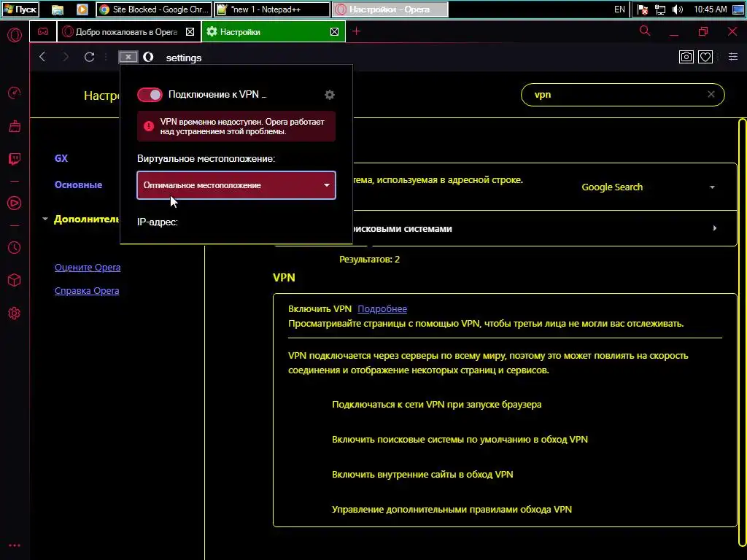Open the Player icon in sidebar
747x560 pixels.
pyautogui.click(x=15, y=203)
